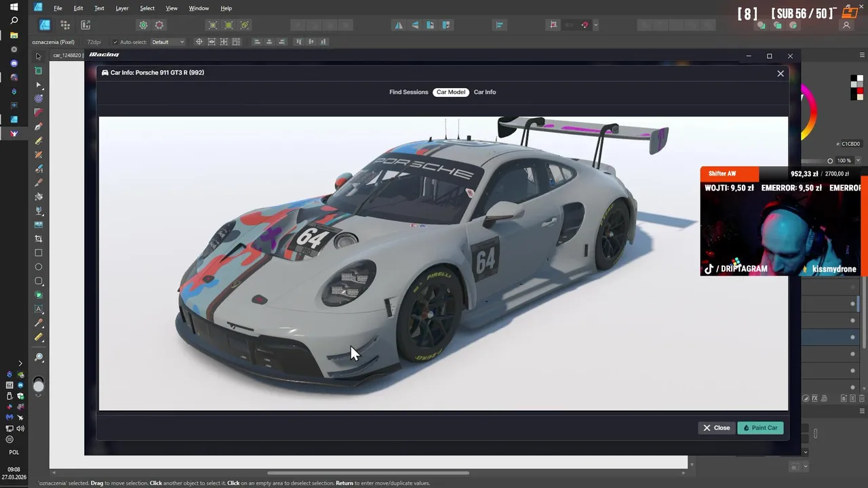Click the Porsche 3D car model preview
The width and height of the screenshot is (868, 488).
point(443,264)
